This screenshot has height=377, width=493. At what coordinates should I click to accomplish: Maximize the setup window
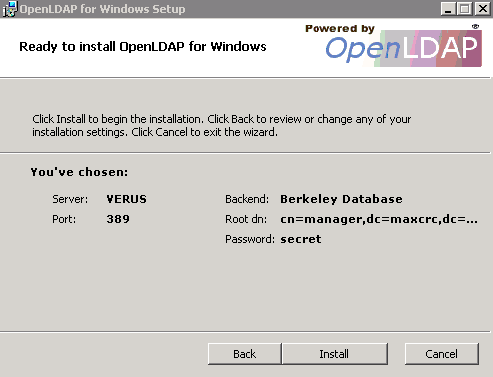pyautogui.click(x=465, y=9)
